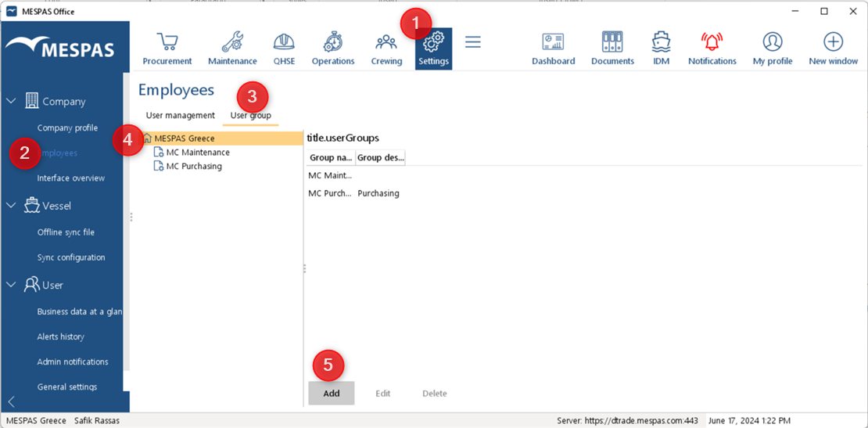The height and width of the screenshot is (428, 868).
Task: Open Admin notifications in sidebar
Action: coord(73,361)
